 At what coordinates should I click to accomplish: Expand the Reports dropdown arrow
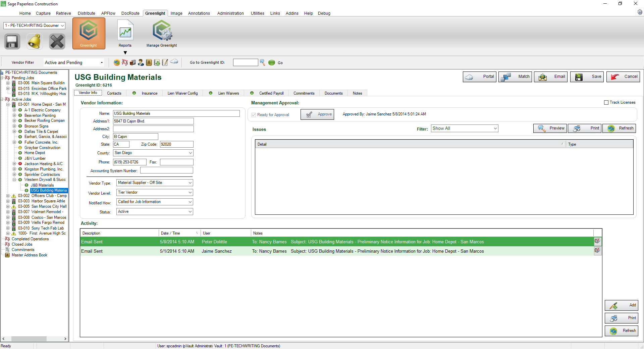[x=125, y=53]
